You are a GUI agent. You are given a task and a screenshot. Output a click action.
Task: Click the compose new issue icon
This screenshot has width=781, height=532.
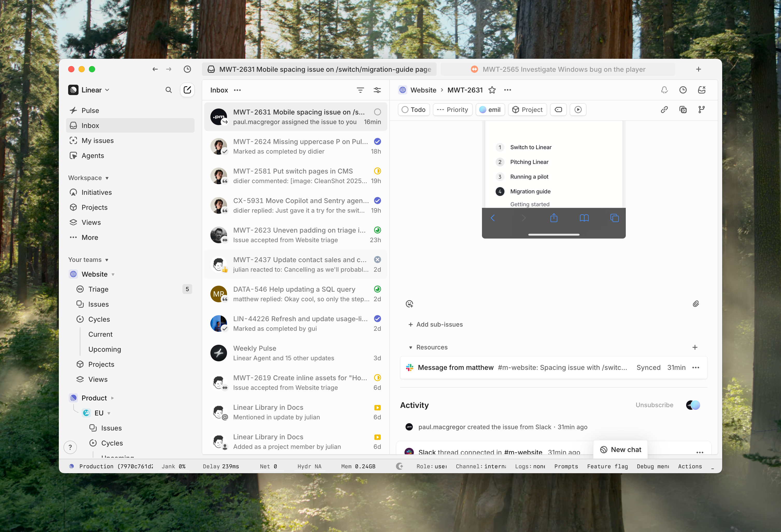coord(187,90)
